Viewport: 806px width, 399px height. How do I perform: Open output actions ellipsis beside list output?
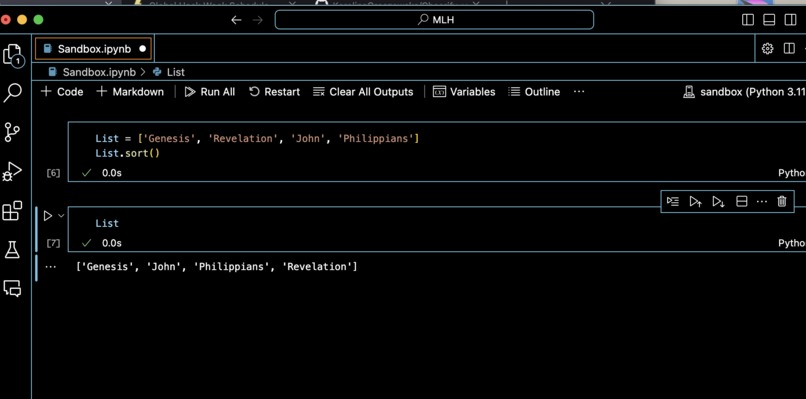coord(50,267)
